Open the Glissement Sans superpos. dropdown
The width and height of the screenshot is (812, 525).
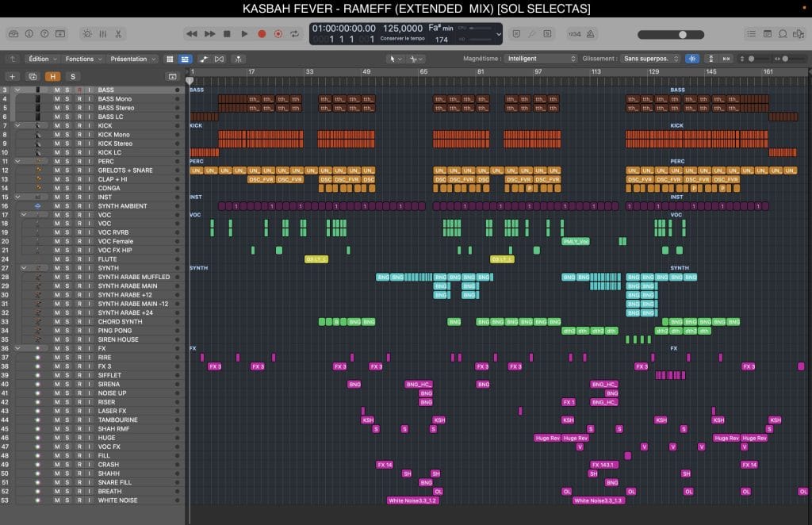(x=650, y=59)
